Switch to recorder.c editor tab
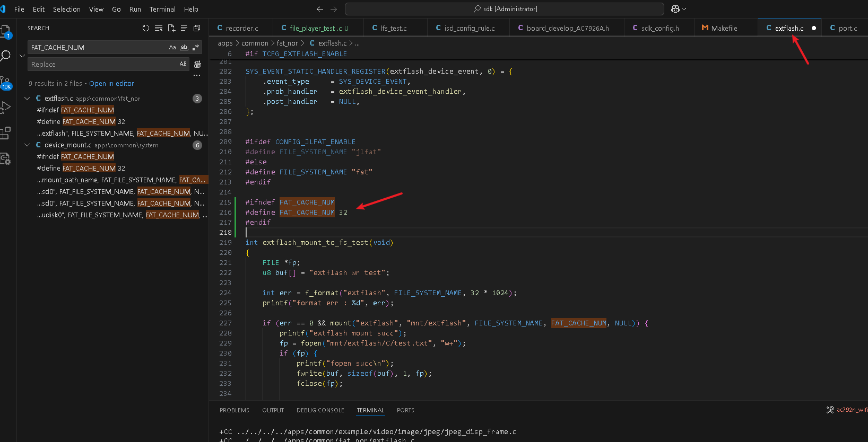This screenshot has width=868, height=442. pos(242,28)
